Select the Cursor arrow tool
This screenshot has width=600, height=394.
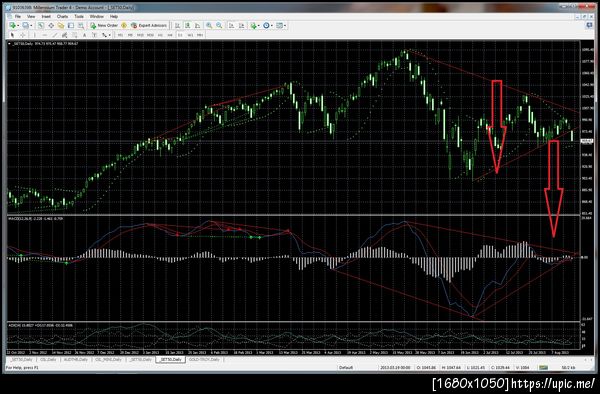tap(12, 35)
